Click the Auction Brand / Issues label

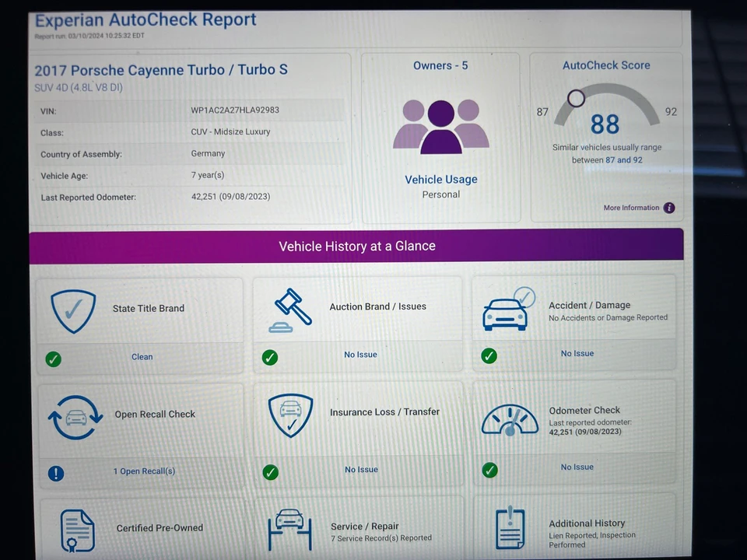[378, 306]
